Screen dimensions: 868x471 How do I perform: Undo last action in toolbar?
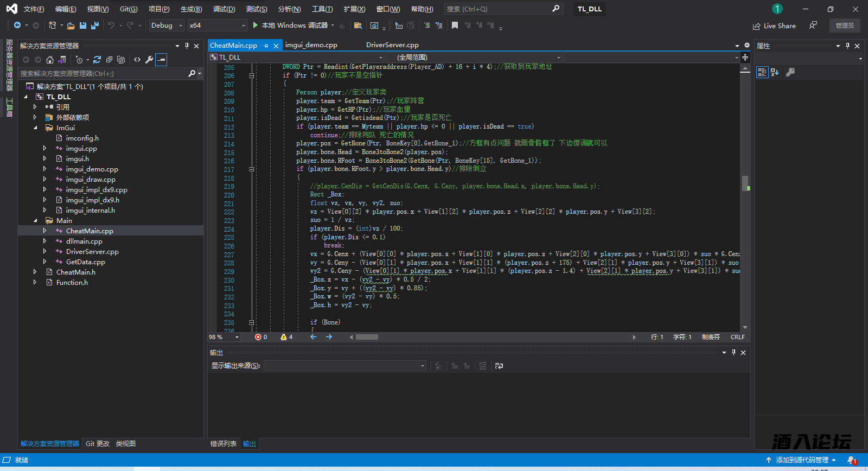111,26
